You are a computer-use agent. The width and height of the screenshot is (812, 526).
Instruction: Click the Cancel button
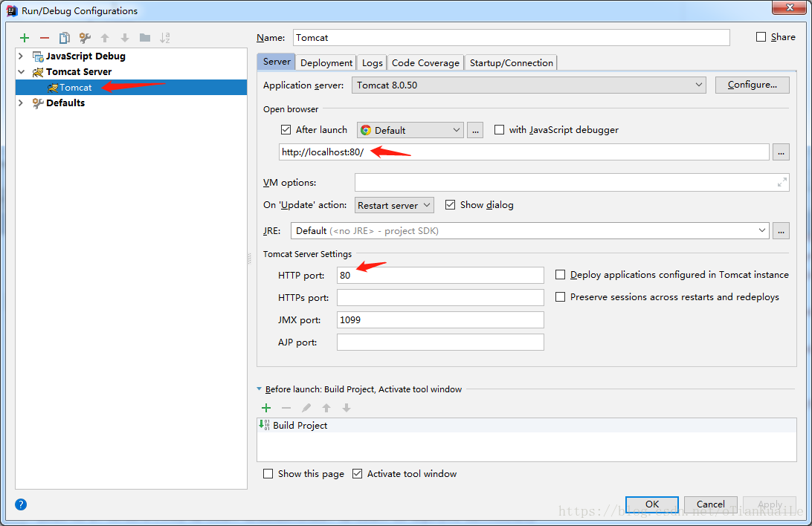(x=711, y=504)
